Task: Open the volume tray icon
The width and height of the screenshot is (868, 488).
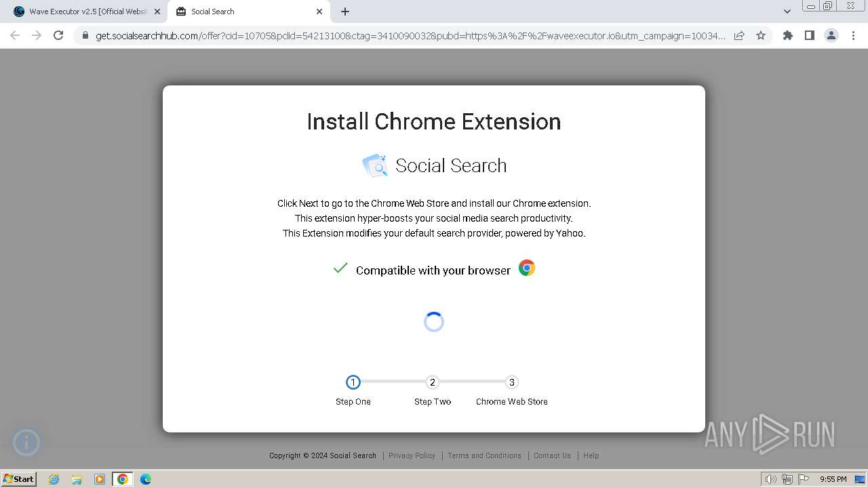Action: coord(771,479)
